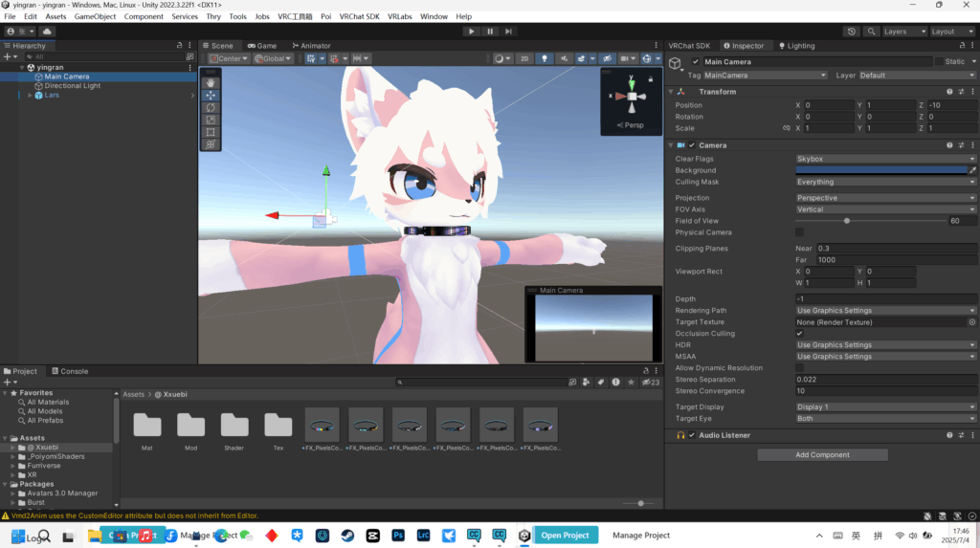Open Culling Mask dropdown
Viewport: 980px width, 548px height.
(885, 182)
